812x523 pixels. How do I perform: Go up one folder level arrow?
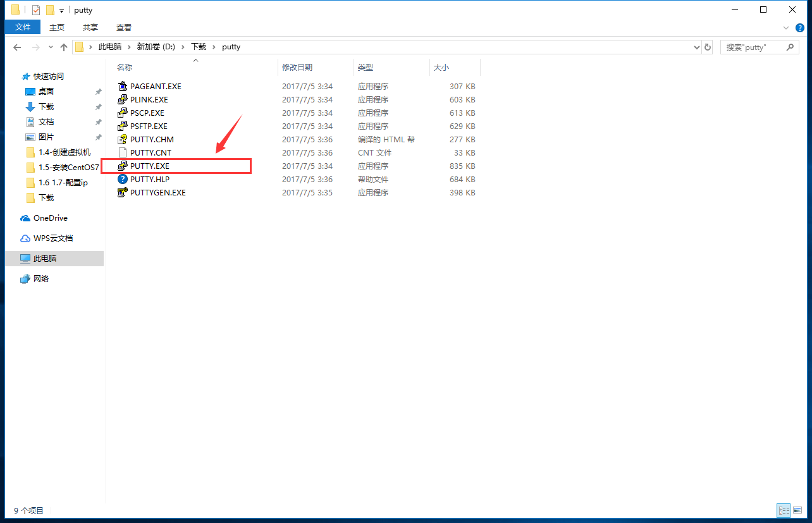click(x=63, y=47)
